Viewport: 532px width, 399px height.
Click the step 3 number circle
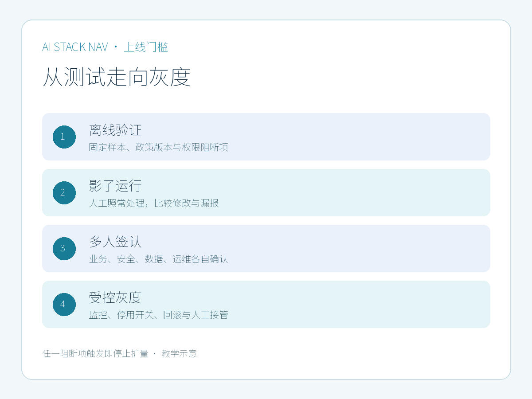64,248
